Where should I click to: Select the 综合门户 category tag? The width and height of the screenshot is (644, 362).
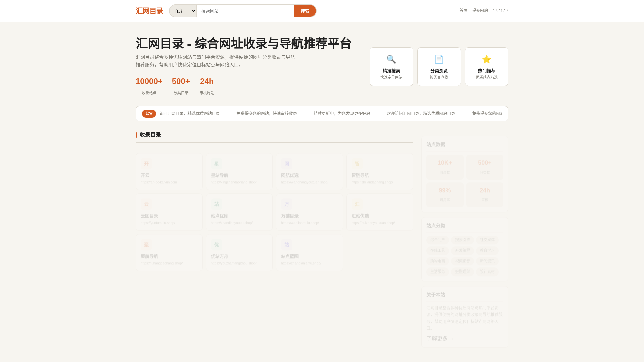click(438, 240)
